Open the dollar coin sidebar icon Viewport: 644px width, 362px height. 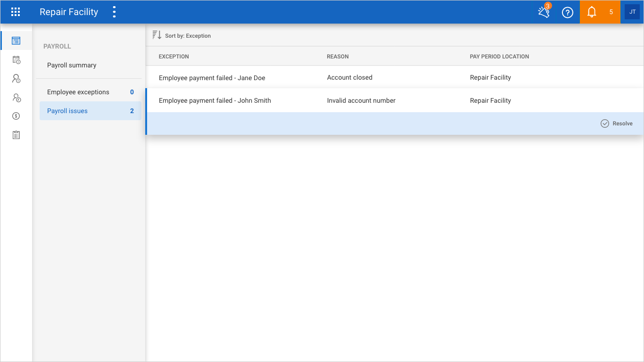tap(16, 116)
